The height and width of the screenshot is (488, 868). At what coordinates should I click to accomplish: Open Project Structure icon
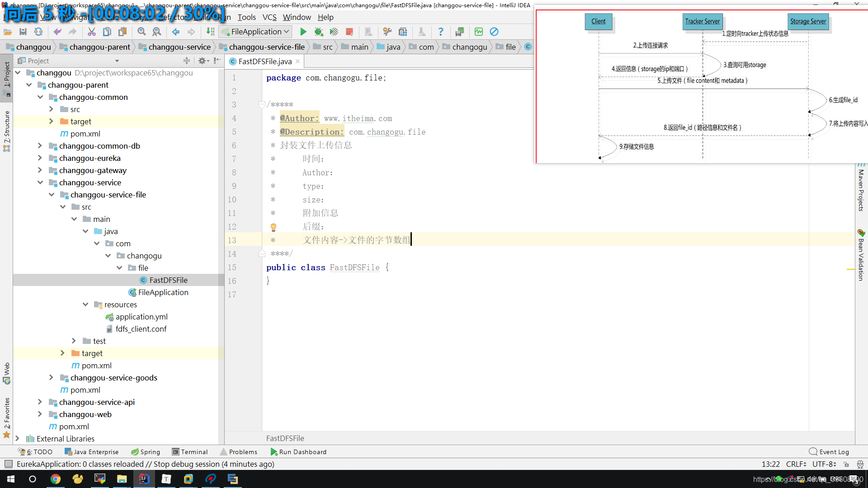tap(403, 32)
